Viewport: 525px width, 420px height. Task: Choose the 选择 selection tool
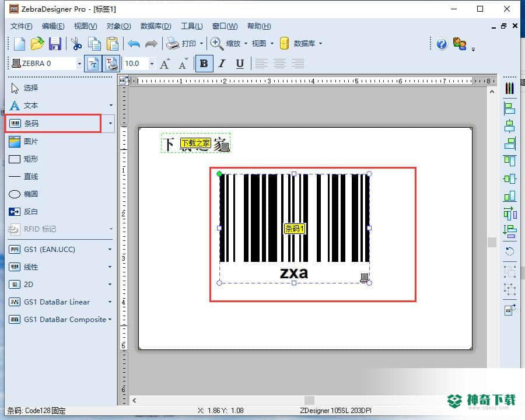click(x=24, y=88)
